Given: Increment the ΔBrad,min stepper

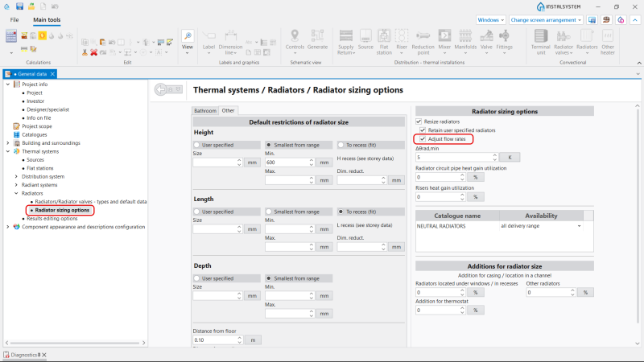Looking at the screenshot, I should [494, 155].
